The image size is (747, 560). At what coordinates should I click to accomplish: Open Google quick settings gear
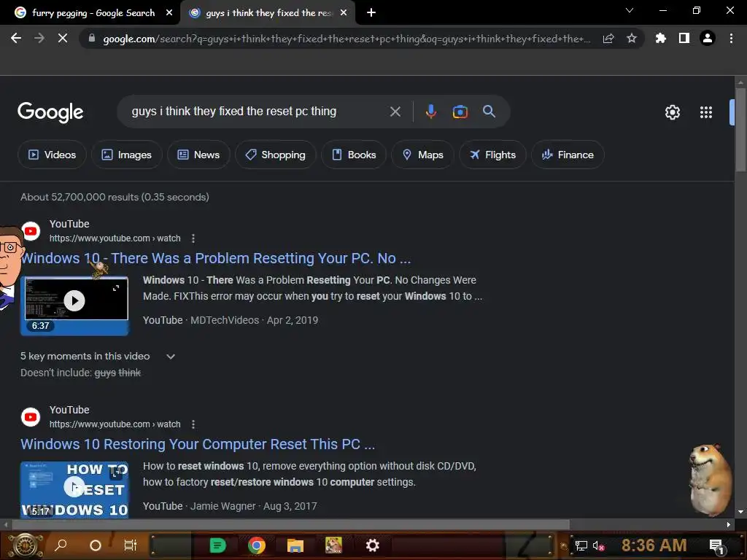(x=672, y=112)
